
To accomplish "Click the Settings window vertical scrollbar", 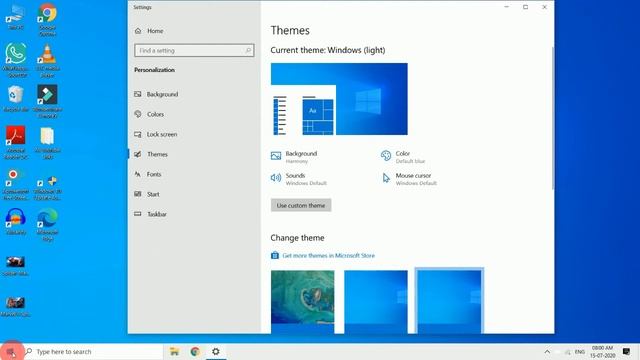I will point(553,118).
